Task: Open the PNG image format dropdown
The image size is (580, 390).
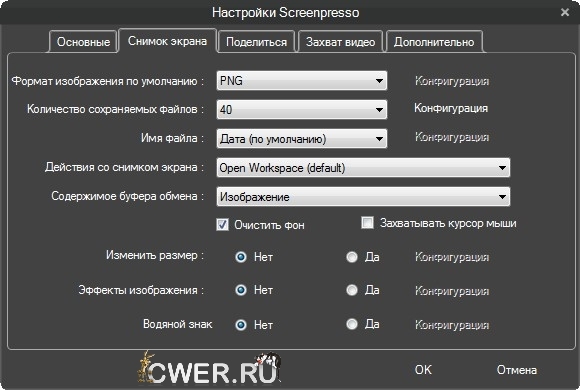Action: coord(302,81)
